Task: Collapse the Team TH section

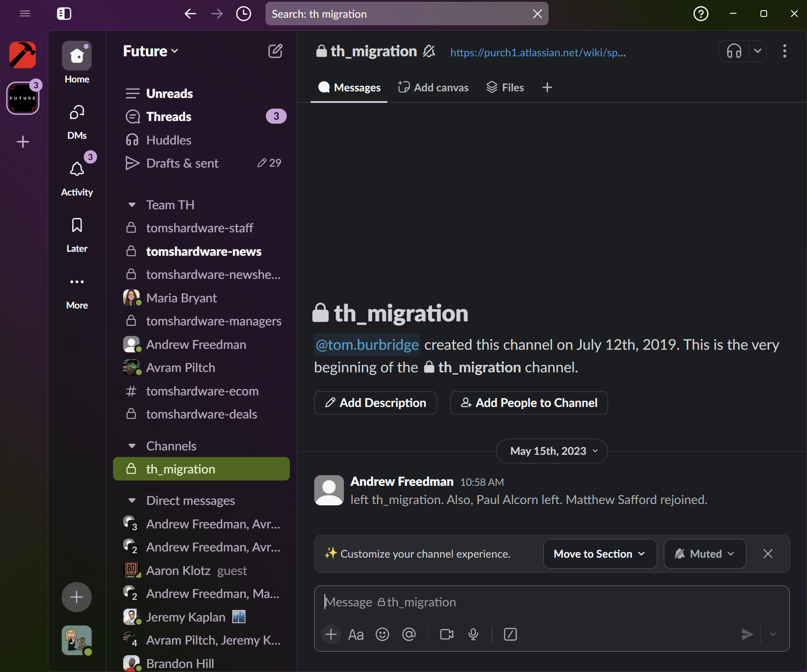Action: point(132,205)
